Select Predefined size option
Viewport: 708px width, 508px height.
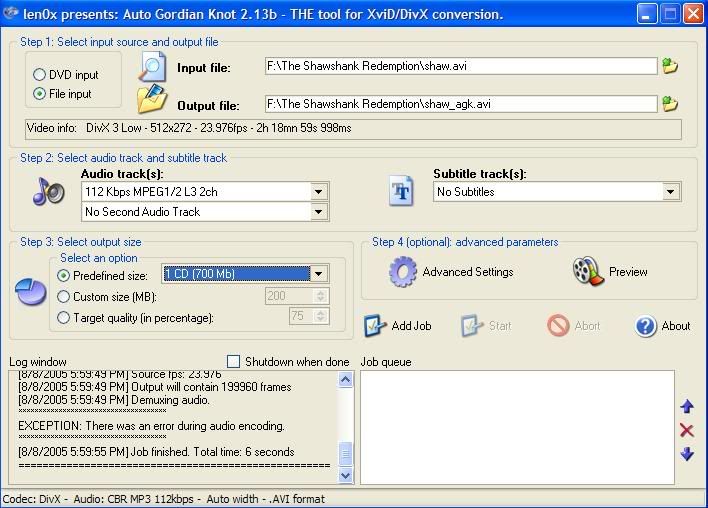click(x=64, y=275)
